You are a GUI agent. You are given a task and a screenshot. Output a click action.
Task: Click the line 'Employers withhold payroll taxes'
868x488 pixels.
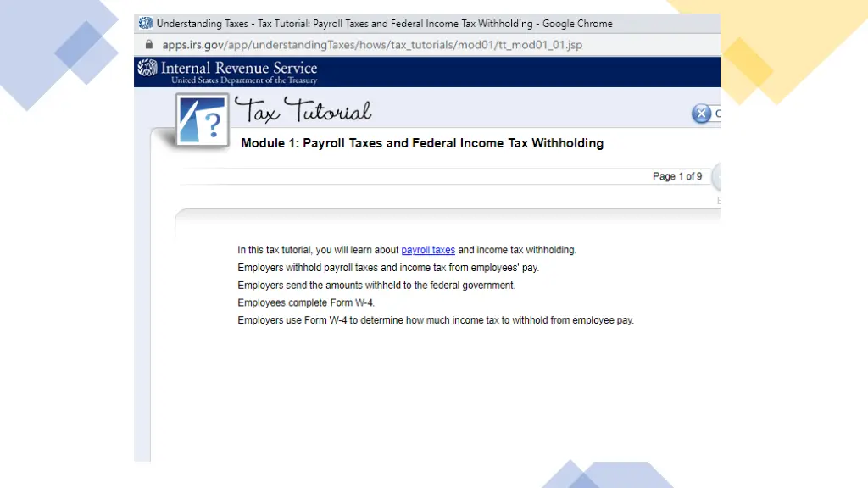click(387, 268)
